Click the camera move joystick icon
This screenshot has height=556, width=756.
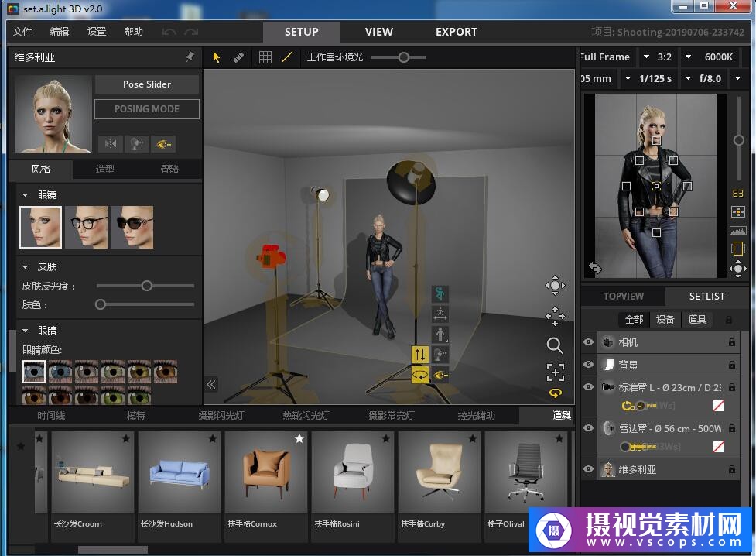(x=737, y=269)
